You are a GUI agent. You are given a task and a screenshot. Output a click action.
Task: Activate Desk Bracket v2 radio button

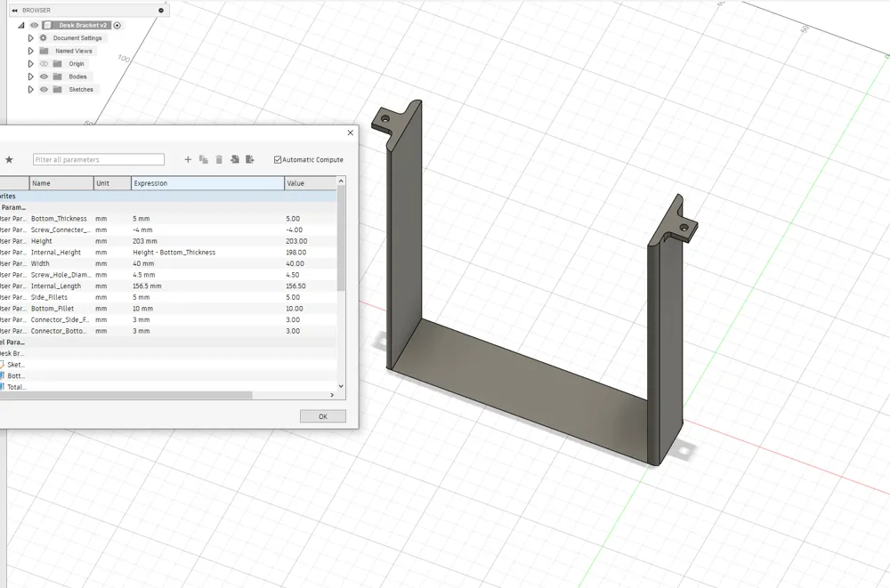tap(117, 25)
